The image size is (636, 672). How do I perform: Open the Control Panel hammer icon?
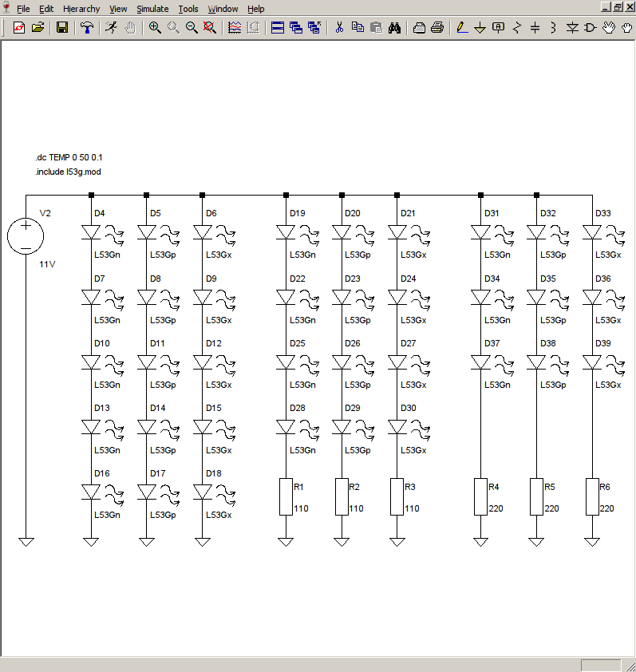click(x=87, y=28)
